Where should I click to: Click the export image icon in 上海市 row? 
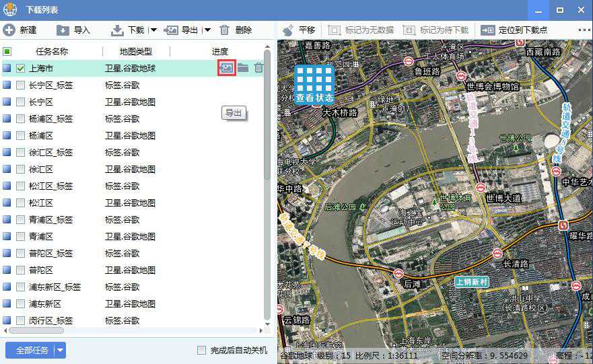pyautogui.click(x=227, y=68)
